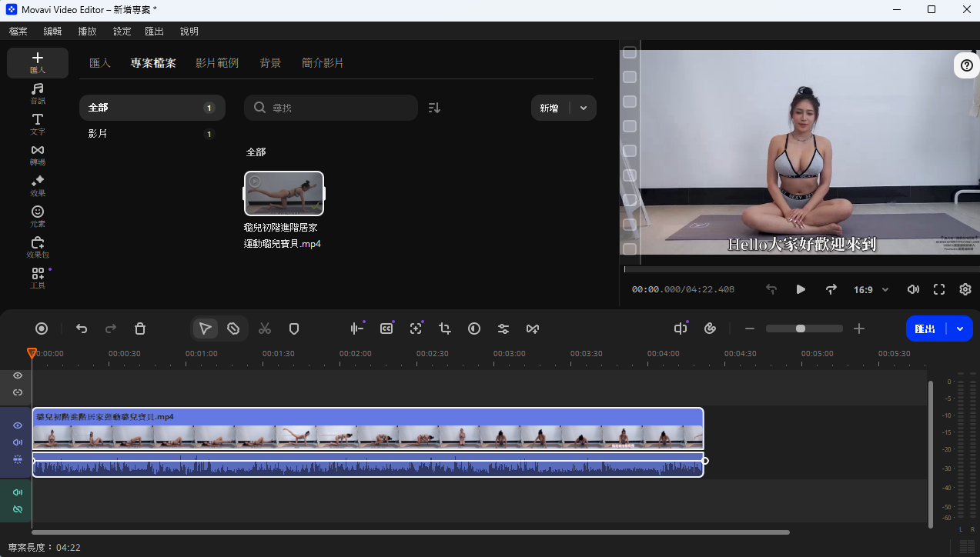This screenshot has width=980, height=557.
Task: Hide the main video track eye icon
Action: click(18, 425)
